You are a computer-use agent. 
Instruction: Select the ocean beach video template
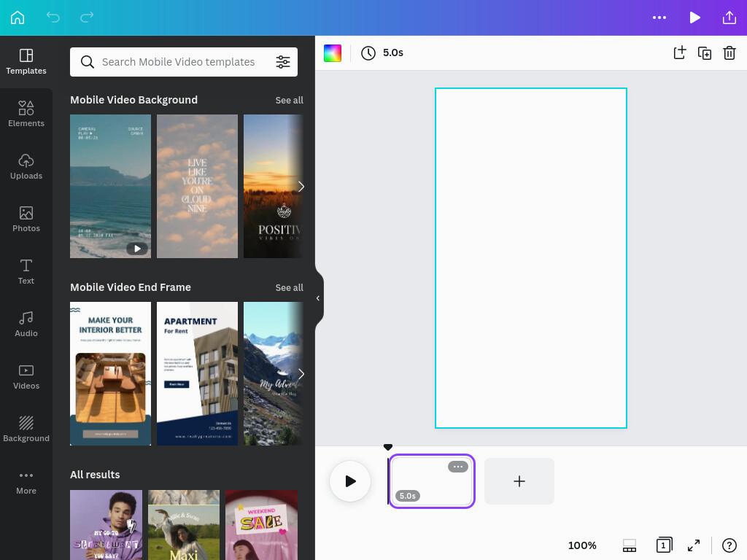coord(111,186)
